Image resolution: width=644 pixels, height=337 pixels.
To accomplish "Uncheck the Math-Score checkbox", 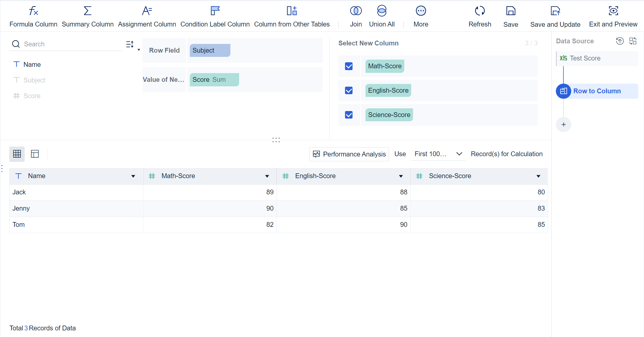I will 349,66.
